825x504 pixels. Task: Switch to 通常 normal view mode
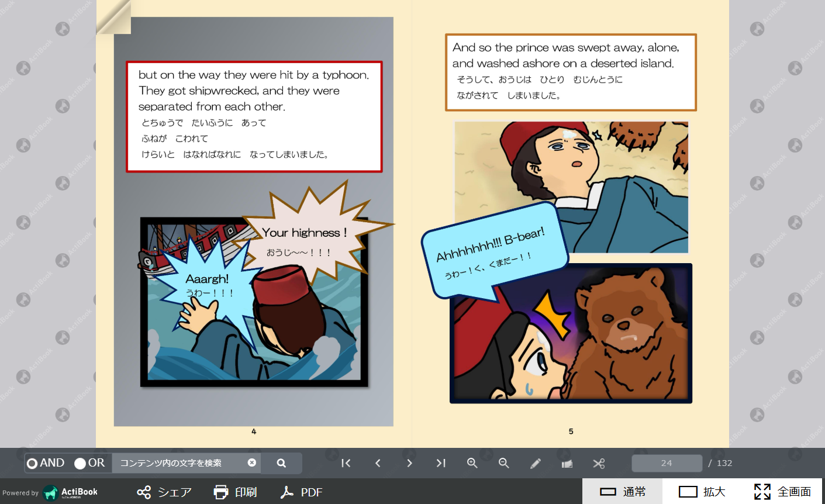[623, 492]
